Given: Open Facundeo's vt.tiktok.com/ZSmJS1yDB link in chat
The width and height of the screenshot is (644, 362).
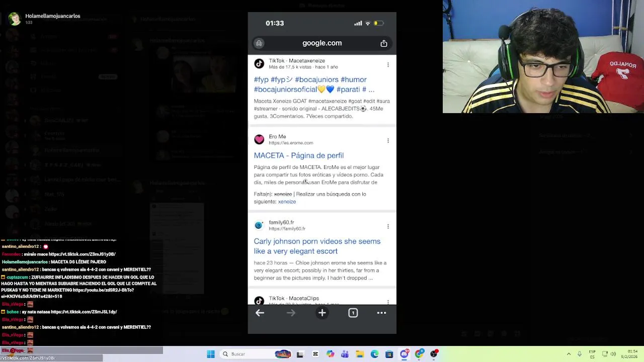Looking at the screenshot, I should click(82, 254).
